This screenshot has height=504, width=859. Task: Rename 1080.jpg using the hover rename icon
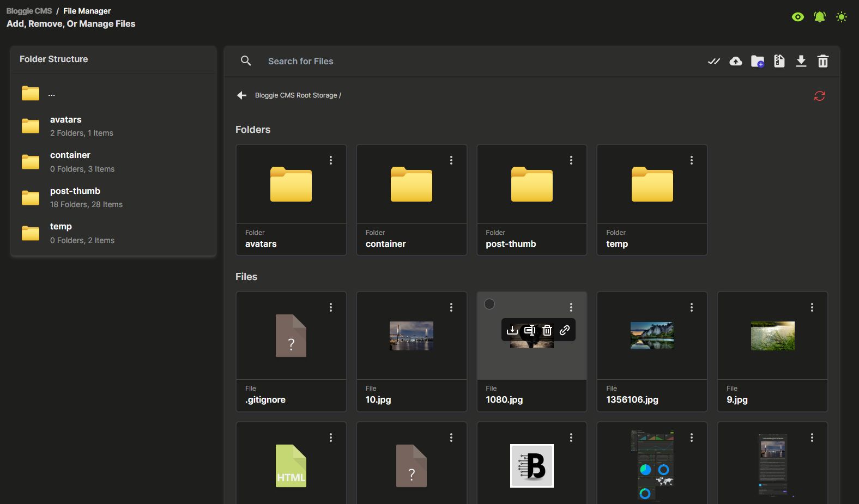529,330
